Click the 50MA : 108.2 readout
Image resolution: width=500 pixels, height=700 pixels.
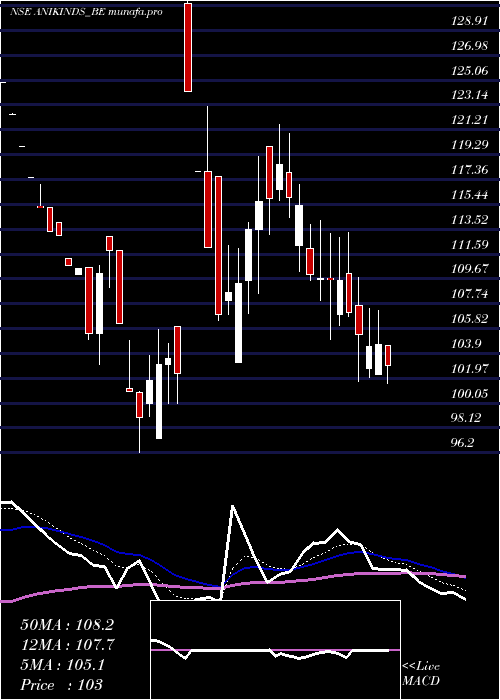coord(67,625)
